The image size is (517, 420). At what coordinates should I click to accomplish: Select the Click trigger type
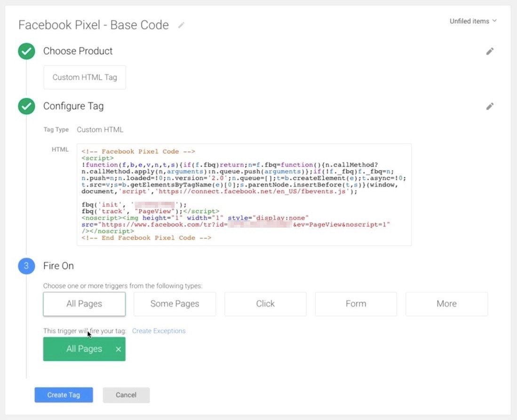(265, 304)
